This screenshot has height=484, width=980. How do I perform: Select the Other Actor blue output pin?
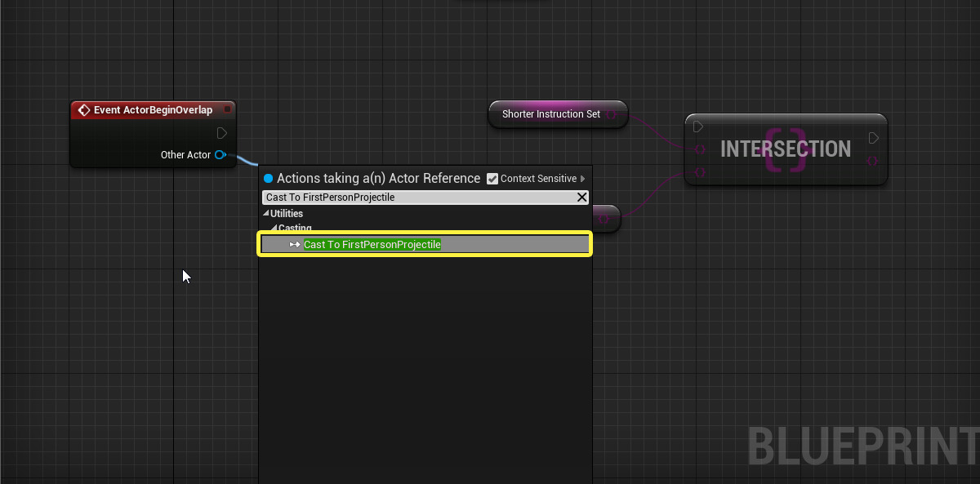click(x=220, y=154)
